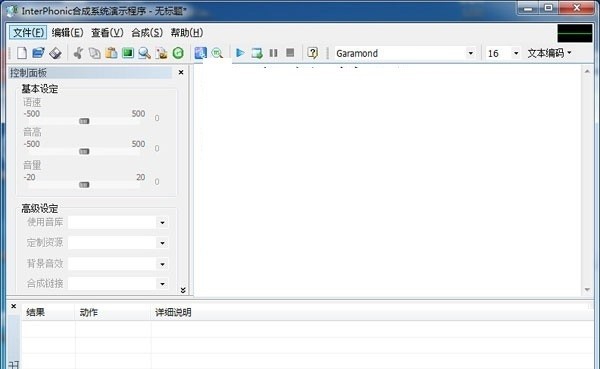Expand control panel with double-chevron arrow

[x=183, y=290]
